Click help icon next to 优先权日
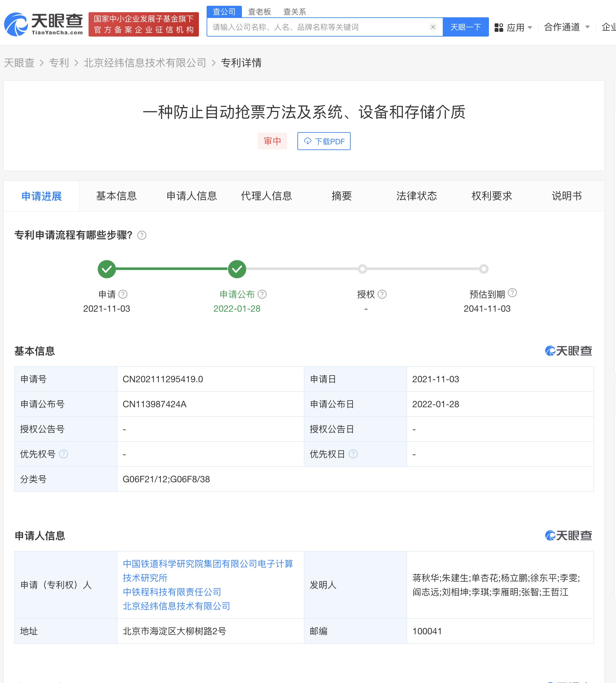This screenshot has width=616, height=683. [x=353, y=454]
